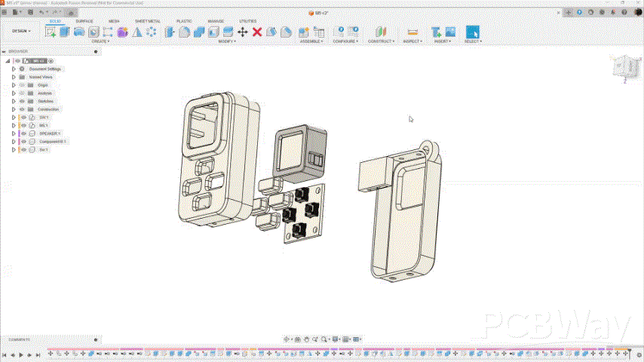The image size is (644, 362).
Task: Select the Measure tool under Inspect
Action: 412,32
